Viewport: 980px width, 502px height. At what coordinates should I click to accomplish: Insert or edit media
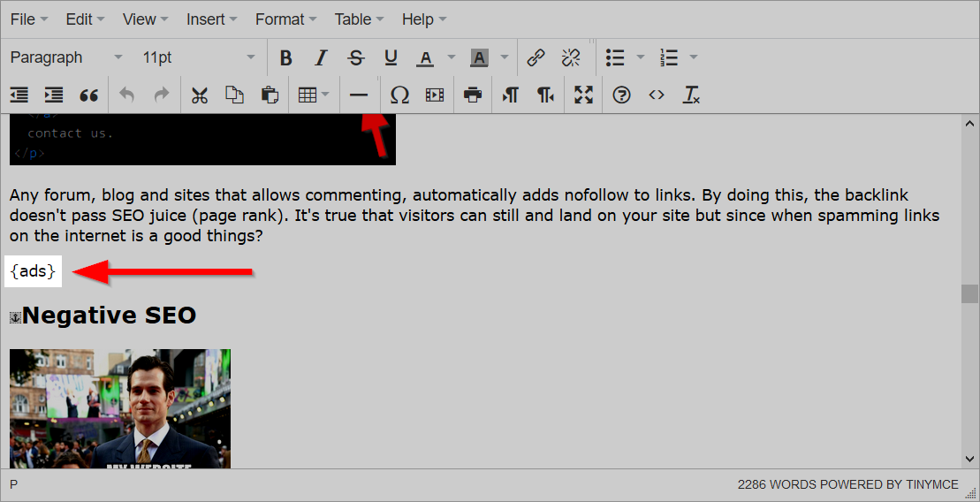click(435, 95)
